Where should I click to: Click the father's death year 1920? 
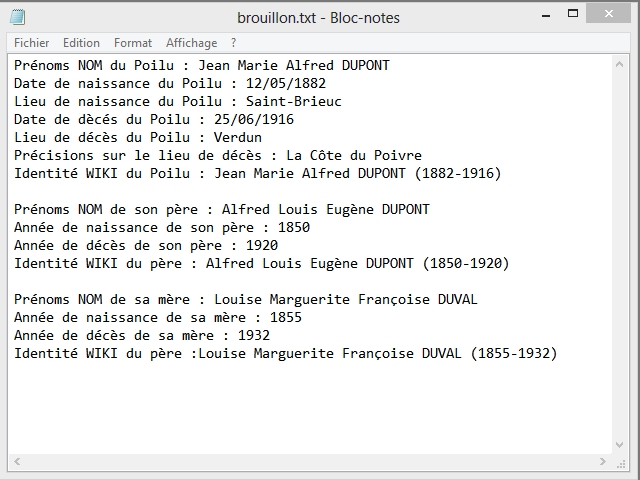[x=262, y=245]
